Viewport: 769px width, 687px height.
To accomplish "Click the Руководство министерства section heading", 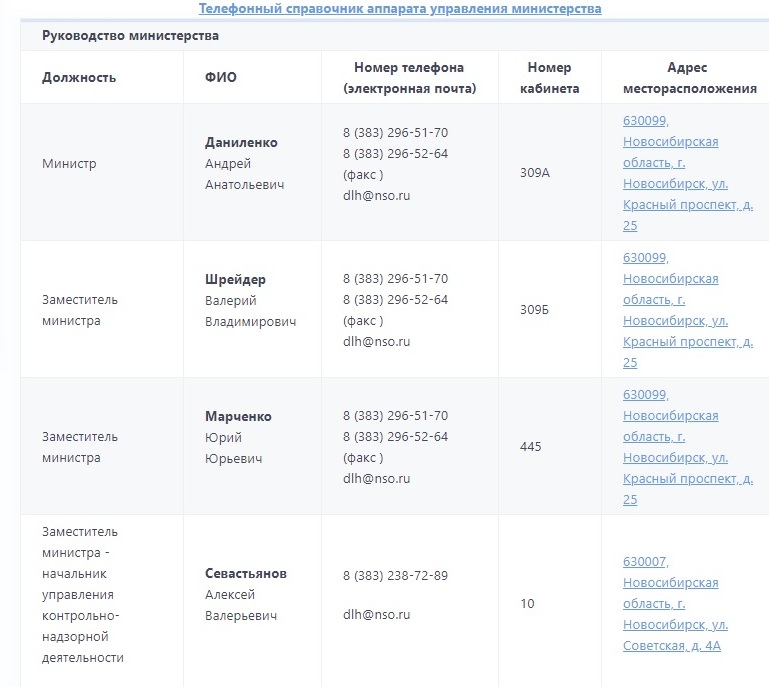I will (x=130, y=36).
